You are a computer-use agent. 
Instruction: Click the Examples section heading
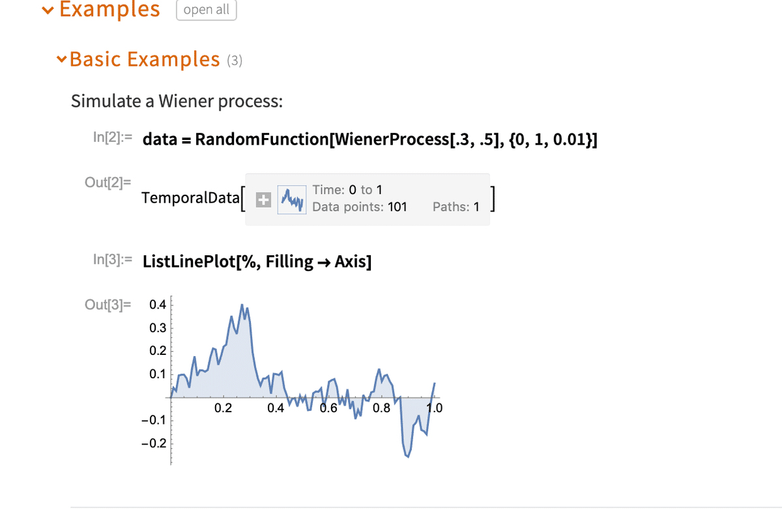[109, 10]
